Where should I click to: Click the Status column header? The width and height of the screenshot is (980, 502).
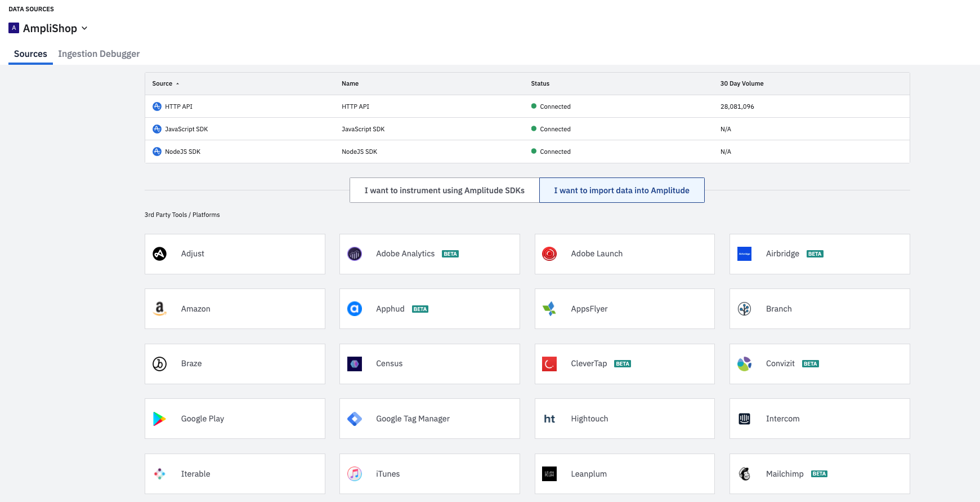tap(540, 83)
